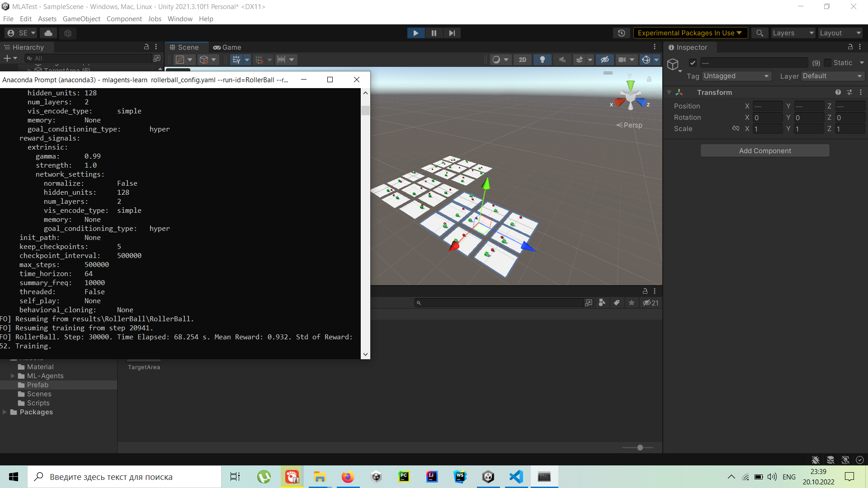
Task: Open the Layer Default dropdown
Action: coord(833,76)
